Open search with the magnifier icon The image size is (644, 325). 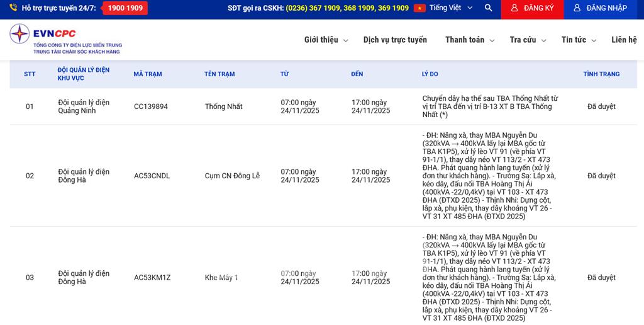(488, 8)
